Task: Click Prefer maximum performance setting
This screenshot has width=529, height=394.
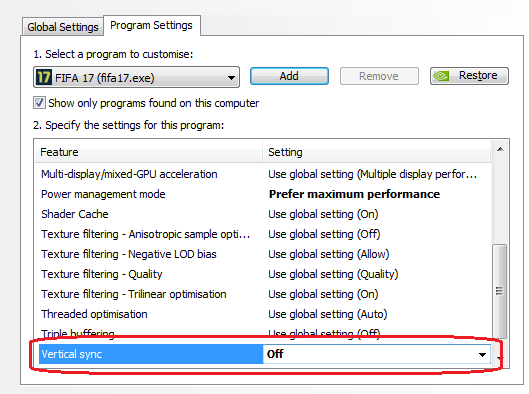Action: point(354,194)
